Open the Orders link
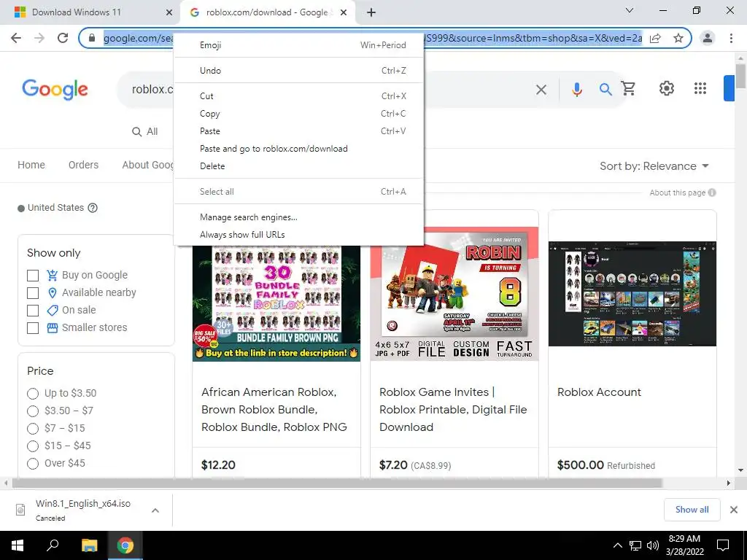747x560 pixels. [x=83, y=165]
